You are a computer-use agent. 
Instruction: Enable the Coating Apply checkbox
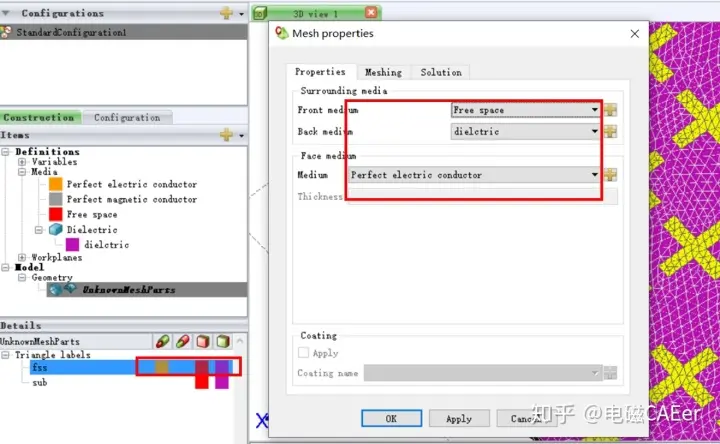tap(304, 353)
